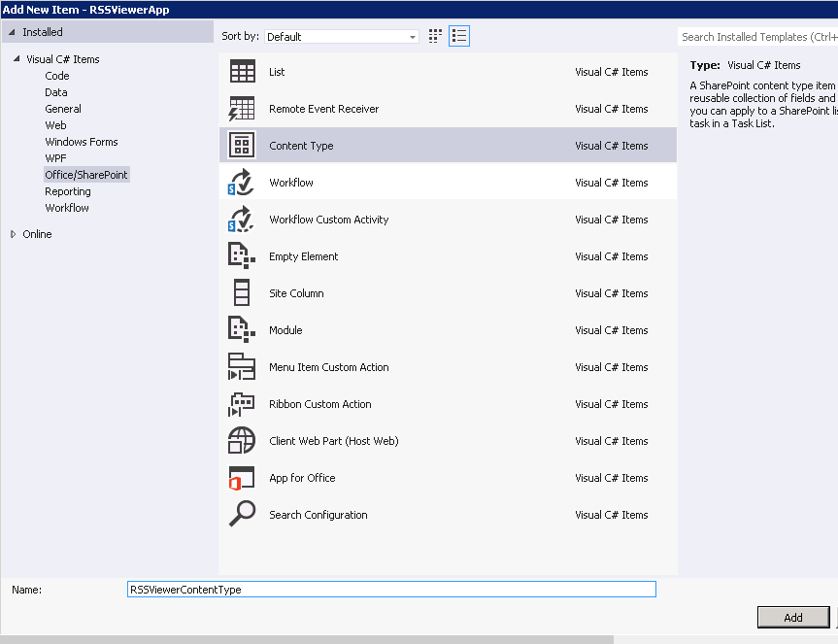Select the Workflow category in tree

pos(67,208)
